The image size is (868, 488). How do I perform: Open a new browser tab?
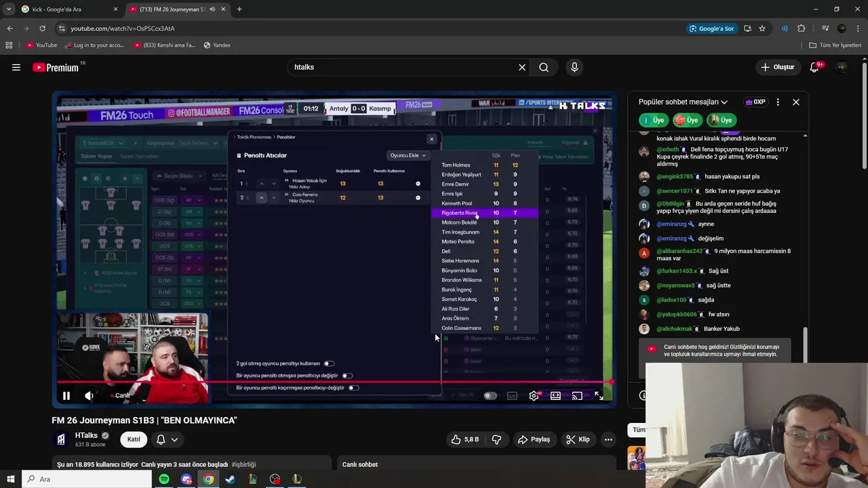coord(239,9)
